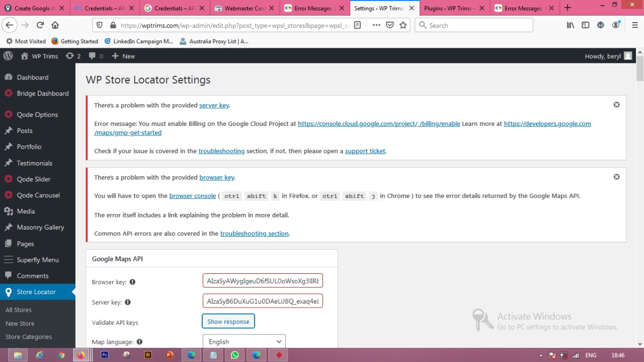
Task: Save page to Pocket icon
Action: [390, 25]
